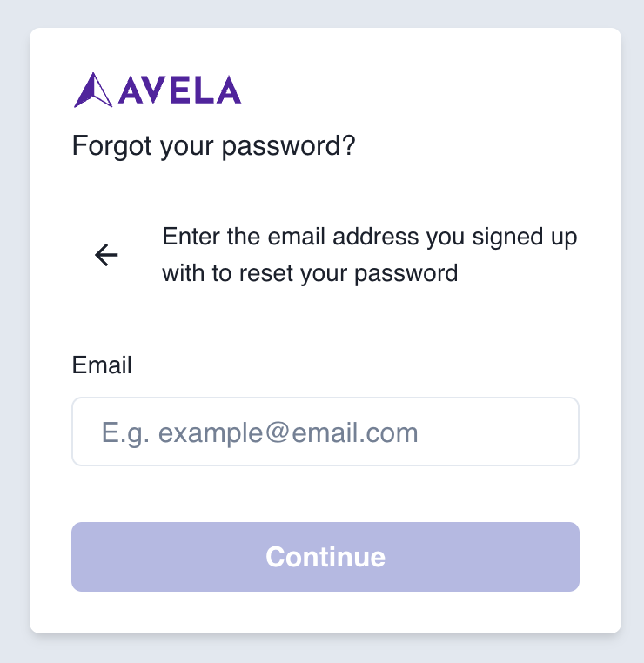Focus the Email input field
This screenshot has height=663, width=644.
(x=325, y=432)
